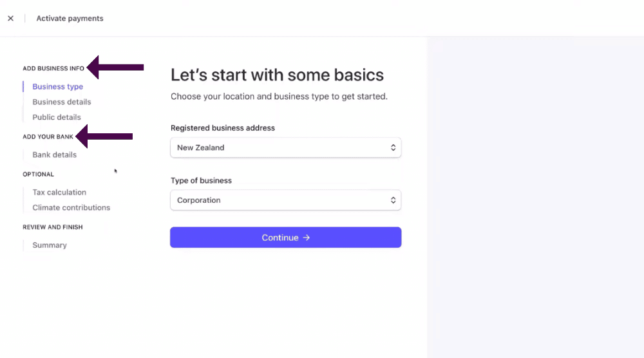Click the purple arrow beside Add Business Info
644x358 pixels.
(115, 68)
